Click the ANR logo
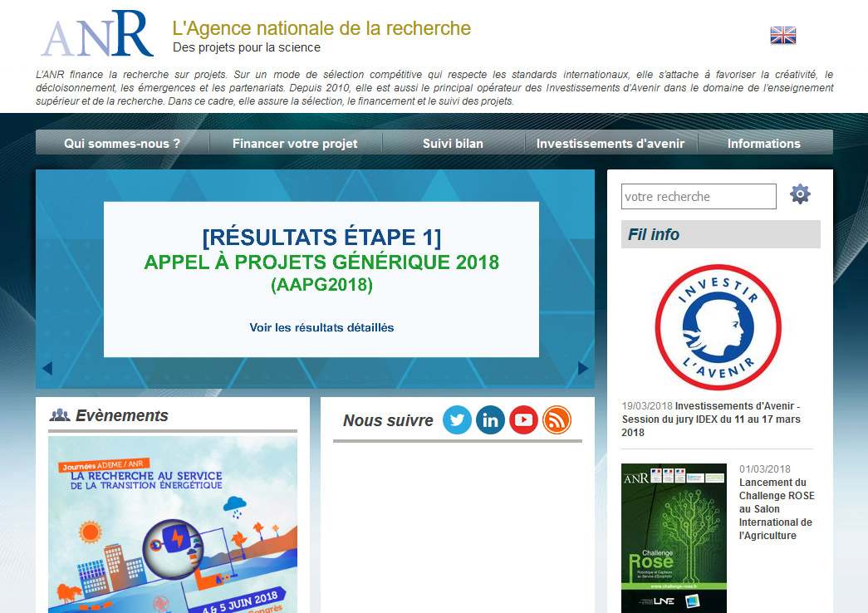 coord(97,33)
